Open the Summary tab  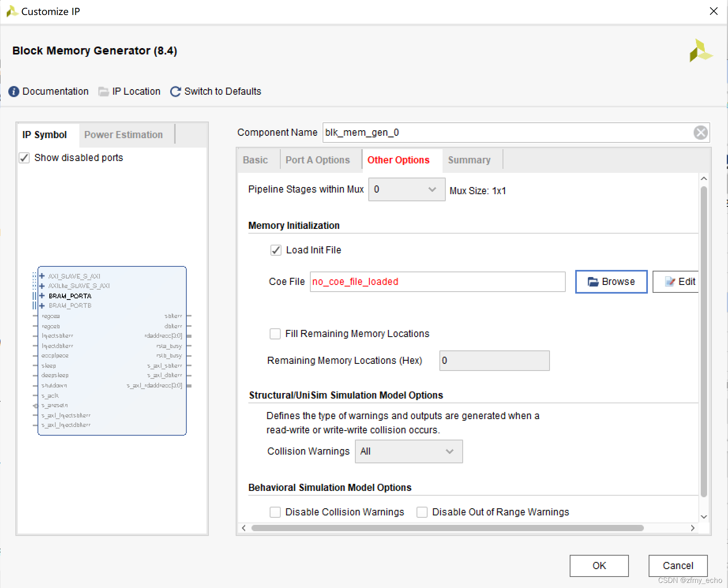(x=469, y=160)
